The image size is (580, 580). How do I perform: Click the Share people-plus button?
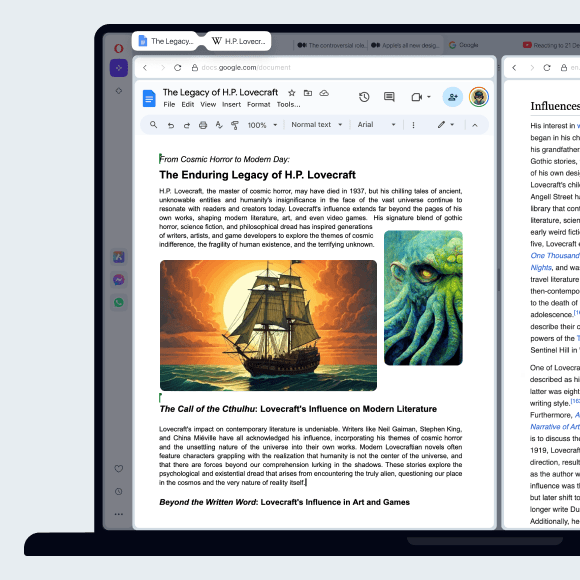[x=452, y=97]
